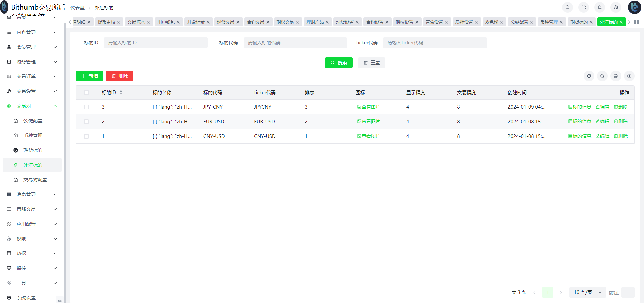Click the header search magnifier icon
The image size is (644, 303).
pos(568,7)
